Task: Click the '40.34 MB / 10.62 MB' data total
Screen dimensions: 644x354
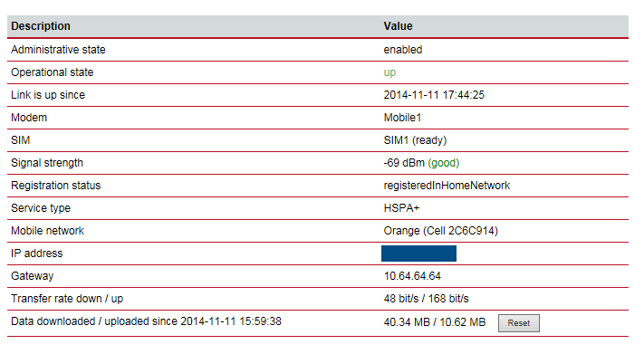Action: (x=435, y=322)
